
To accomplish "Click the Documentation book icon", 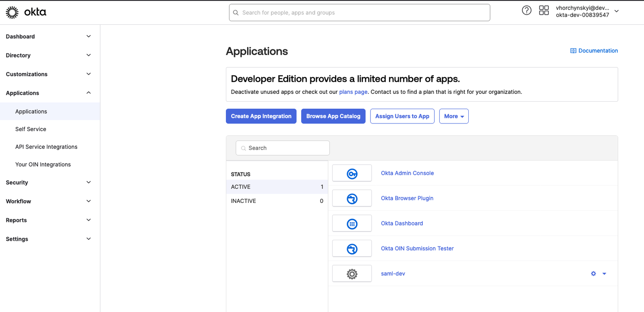I will point(573,51).
